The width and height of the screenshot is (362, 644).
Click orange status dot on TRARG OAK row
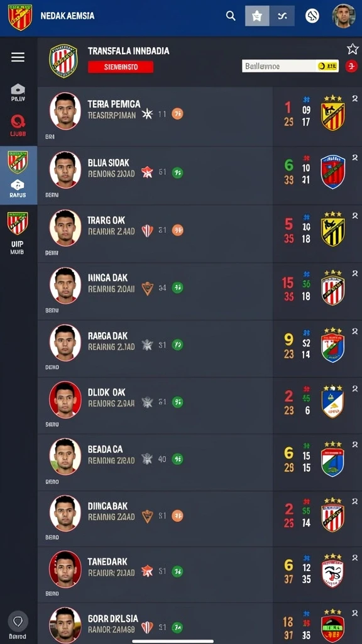click(x=177, y=230)
